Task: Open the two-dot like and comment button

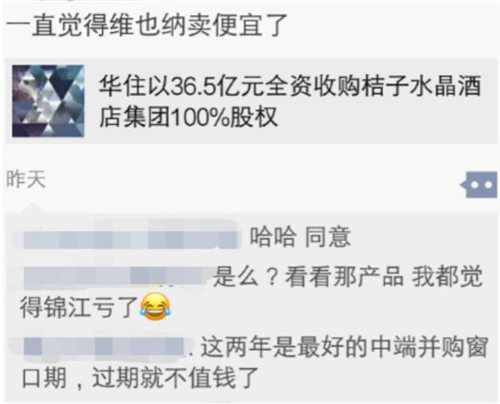Action: (x=479, y=185)
